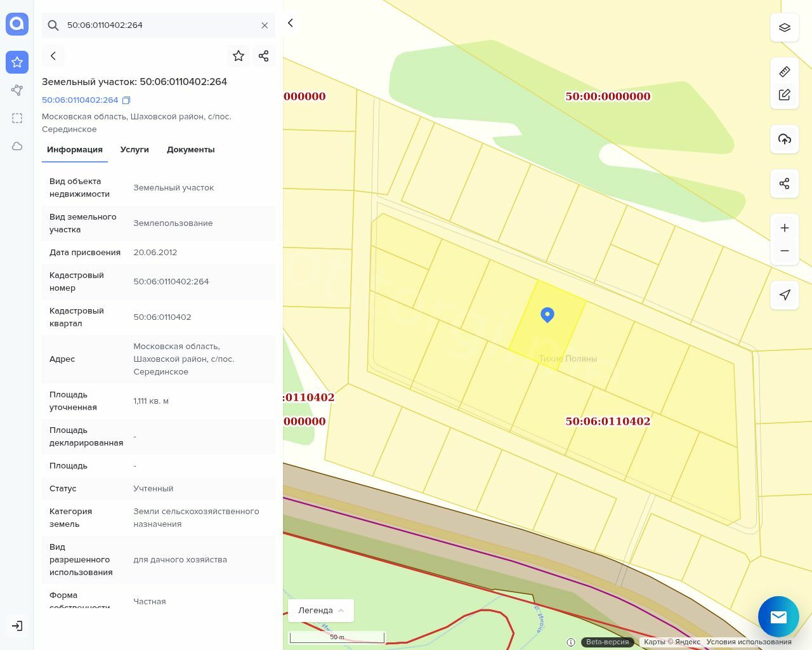Image resolution: width=812 pixels, height=650 pixels.
Task: Add this land plot to favorites
Action: [x=239, y=56]
